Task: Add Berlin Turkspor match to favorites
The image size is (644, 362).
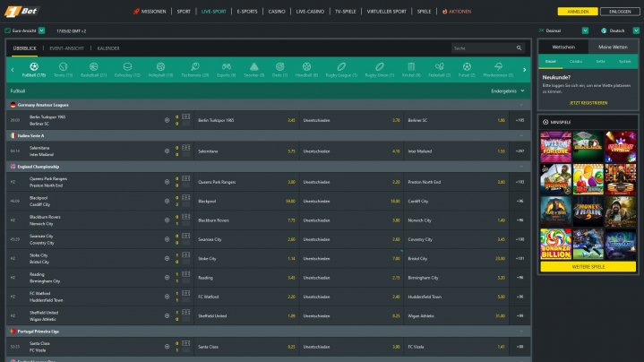Action: [167, 120]
